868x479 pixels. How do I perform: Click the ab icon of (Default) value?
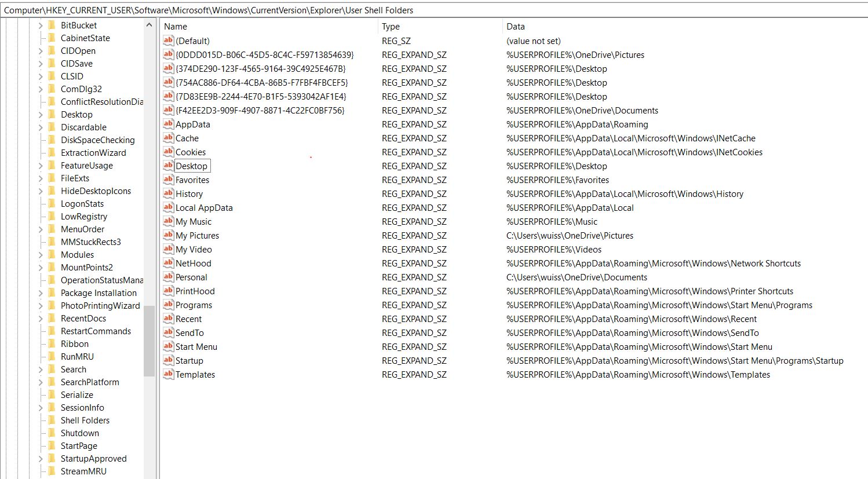click(168, 41)
